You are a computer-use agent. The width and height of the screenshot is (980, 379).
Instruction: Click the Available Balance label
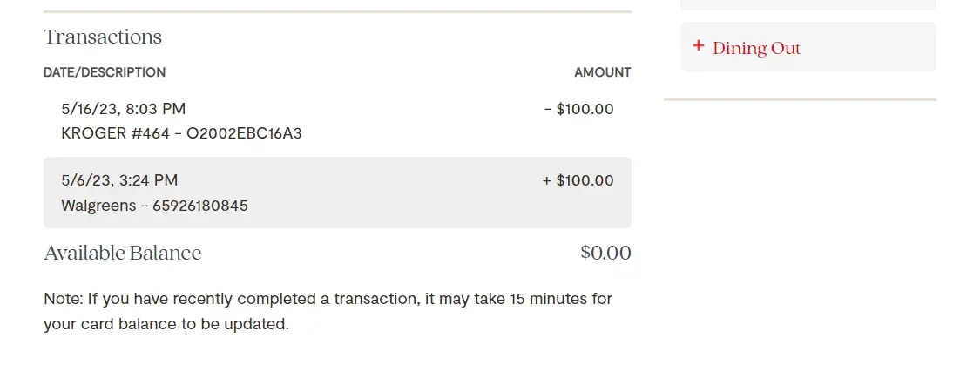coord(122,253)
